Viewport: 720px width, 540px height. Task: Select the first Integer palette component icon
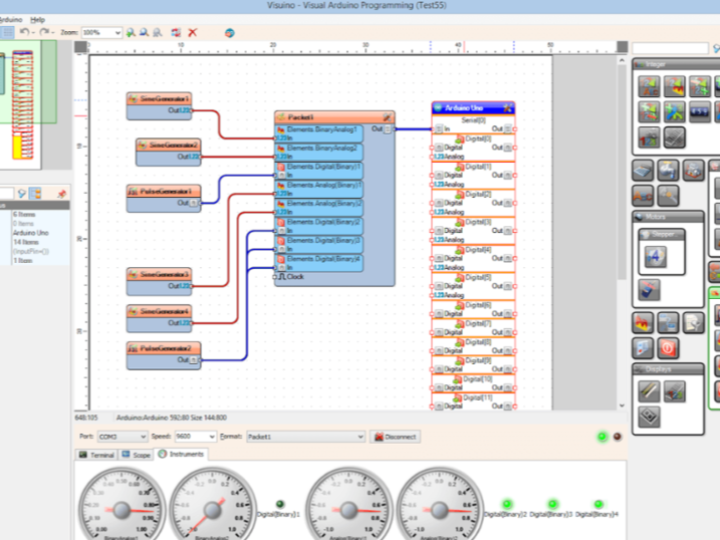648,86
